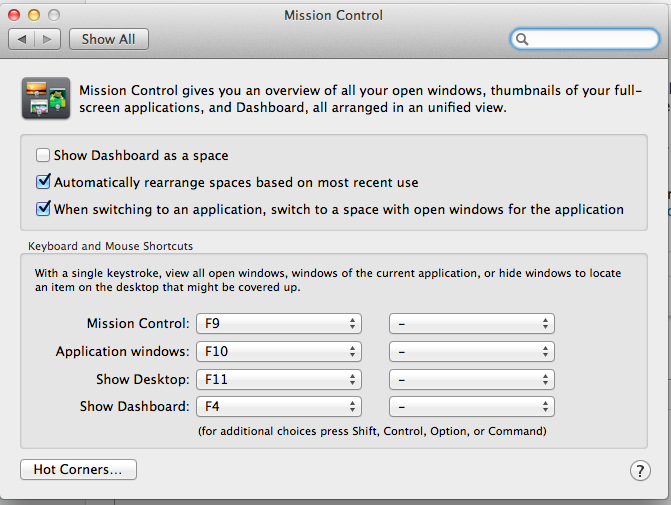
Task: Open the Application windows mouse shortcut dropdown
Action: coord(472,351)
